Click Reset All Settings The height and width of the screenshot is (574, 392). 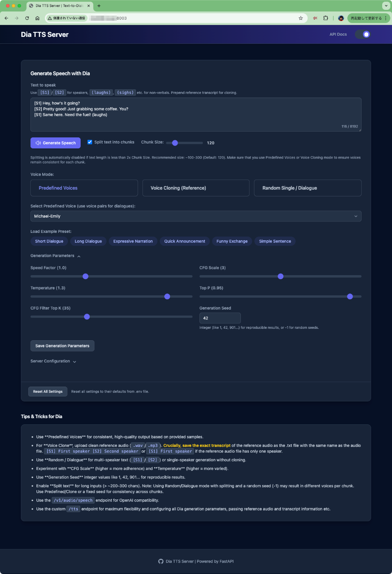pos(48,392)
